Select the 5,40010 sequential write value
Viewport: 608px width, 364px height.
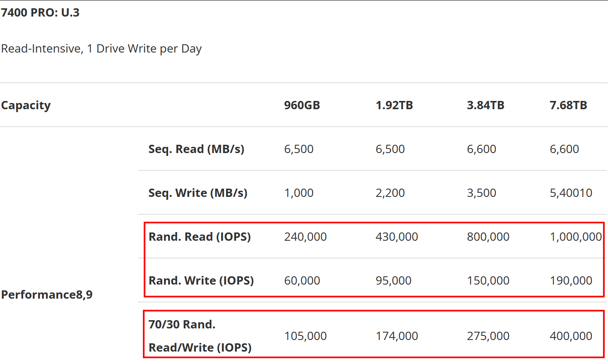(571, 193)
